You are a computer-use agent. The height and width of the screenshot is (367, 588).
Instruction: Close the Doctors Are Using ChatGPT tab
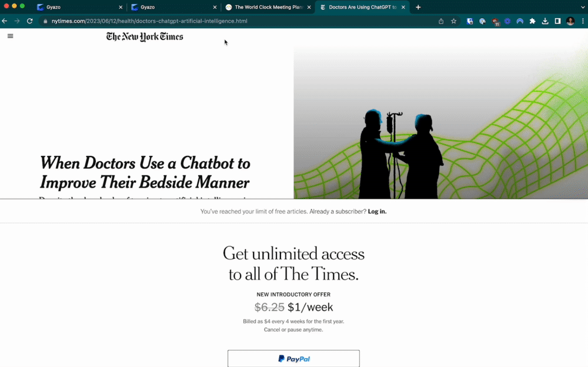coord(403,7)
